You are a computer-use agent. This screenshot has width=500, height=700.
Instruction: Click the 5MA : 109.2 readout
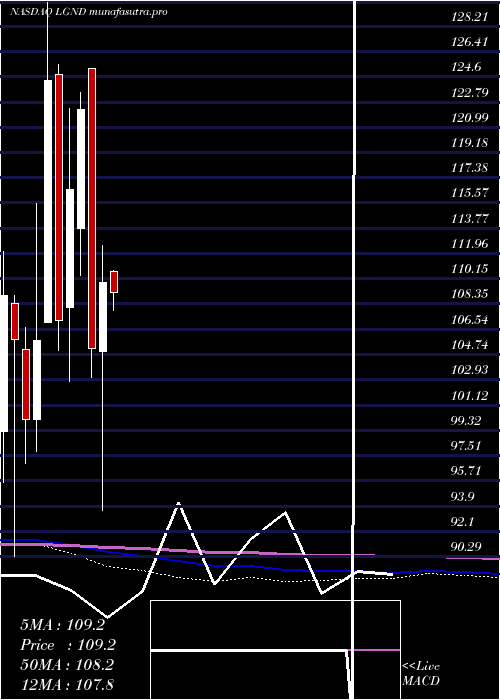[x=62, y=625]
